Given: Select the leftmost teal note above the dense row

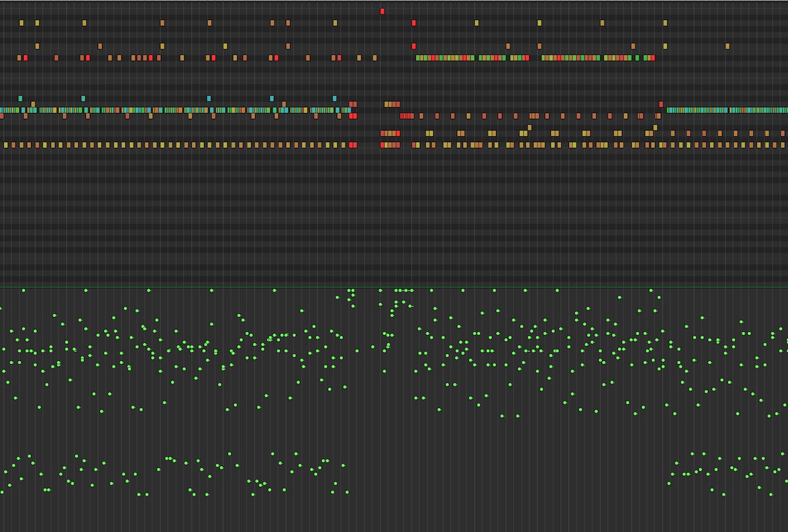Looking at the screenshot, I should (21, 98).
